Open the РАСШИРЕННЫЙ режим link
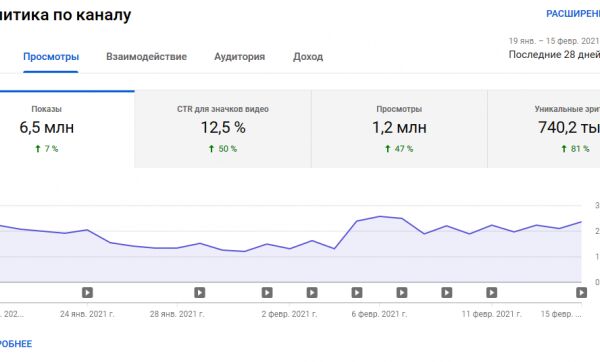Screen dimensions: 600x362 coord(573,14)
